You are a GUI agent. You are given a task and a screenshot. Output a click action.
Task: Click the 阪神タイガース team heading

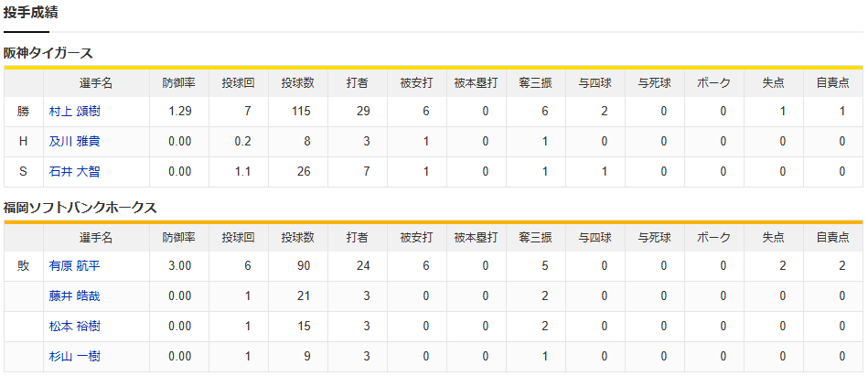(48, 53)
